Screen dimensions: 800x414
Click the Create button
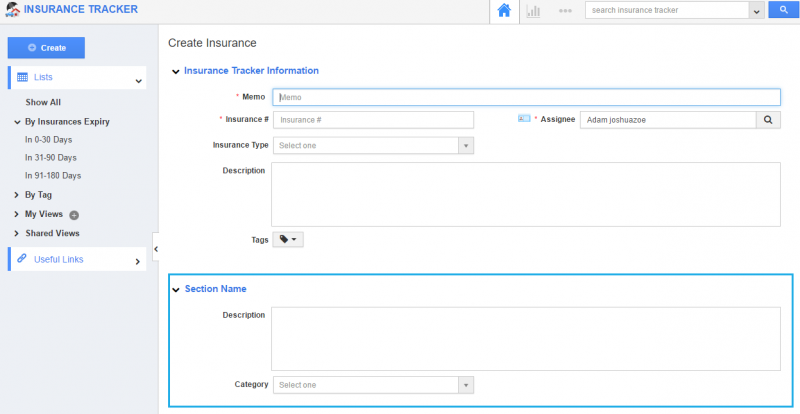46,48
